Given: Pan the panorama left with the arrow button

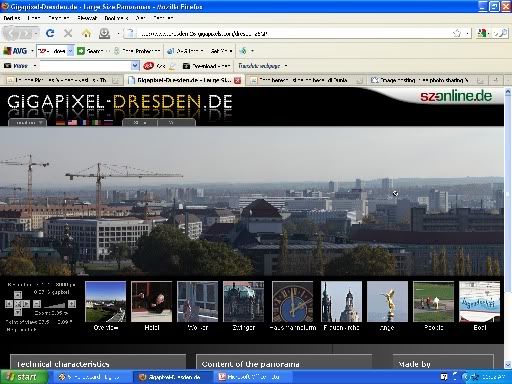Looking at the screenshot, I should [x=9, y=304].
